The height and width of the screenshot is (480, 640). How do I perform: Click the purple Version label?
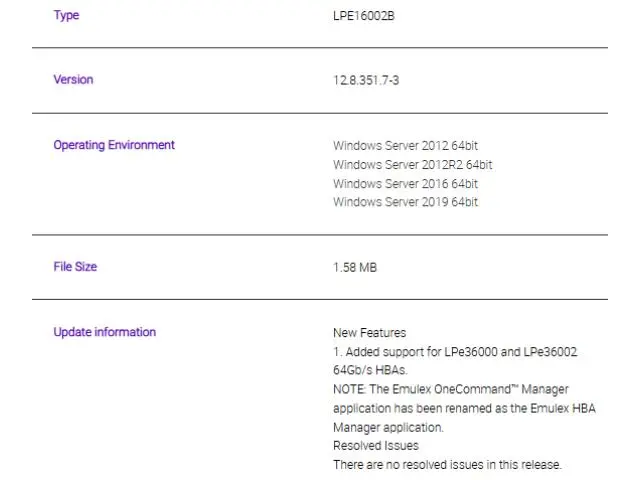(x=73, y=80)
